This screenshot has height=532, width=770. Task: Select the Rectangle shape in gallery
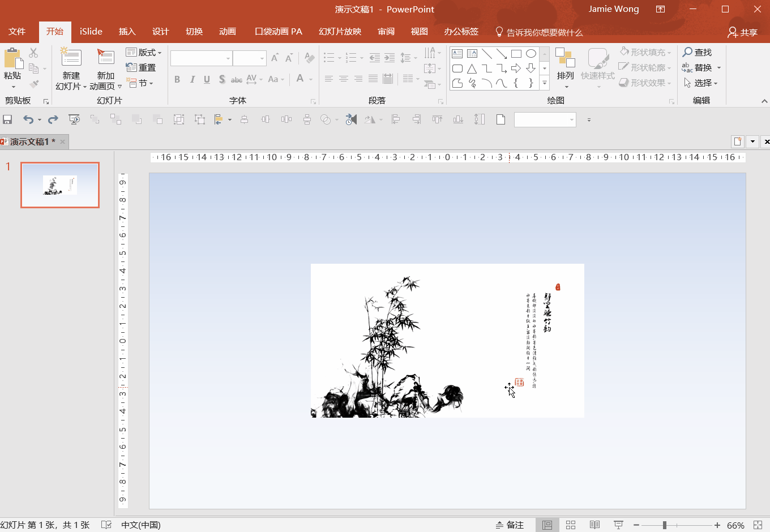pyautogui.click(x=516, y=54)
